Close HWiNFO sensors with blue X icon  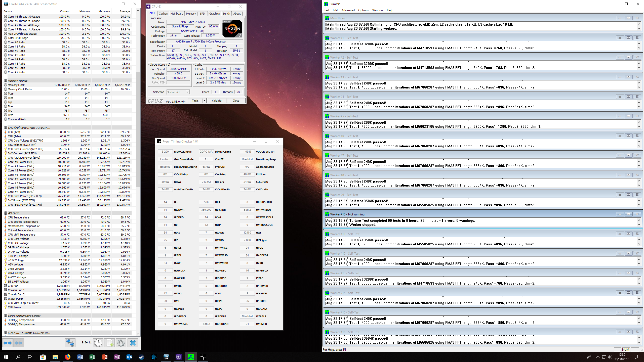click(133, 343)
